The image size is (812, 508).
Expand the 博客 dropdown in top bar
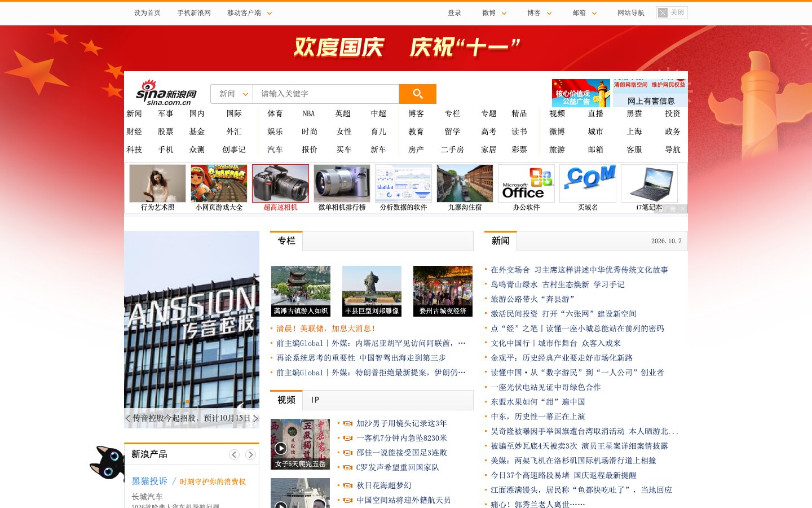pyautogui.click(x=549, y=14)
